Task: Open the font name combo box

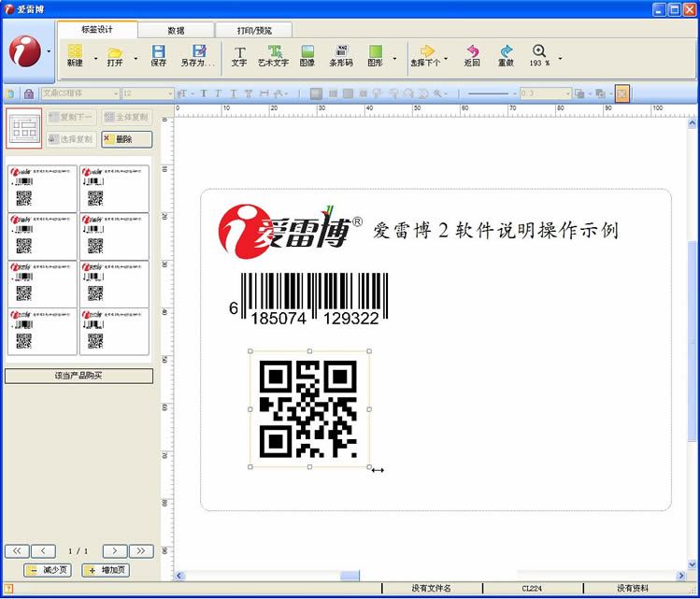Action: (x=80, y=93)
